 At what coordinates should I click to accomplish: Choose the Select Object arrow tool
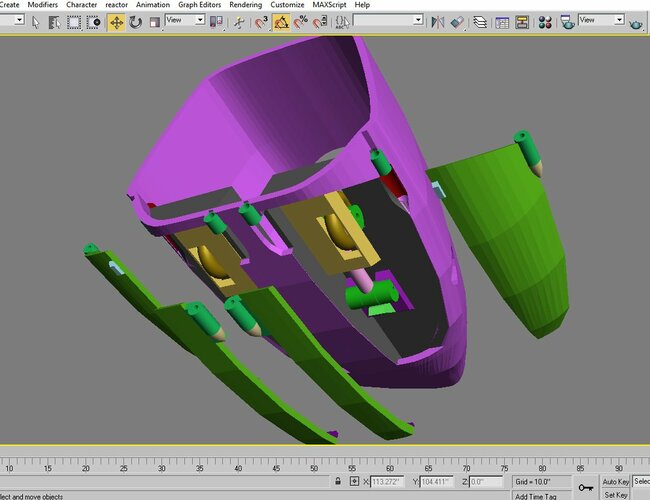(36, 22)
